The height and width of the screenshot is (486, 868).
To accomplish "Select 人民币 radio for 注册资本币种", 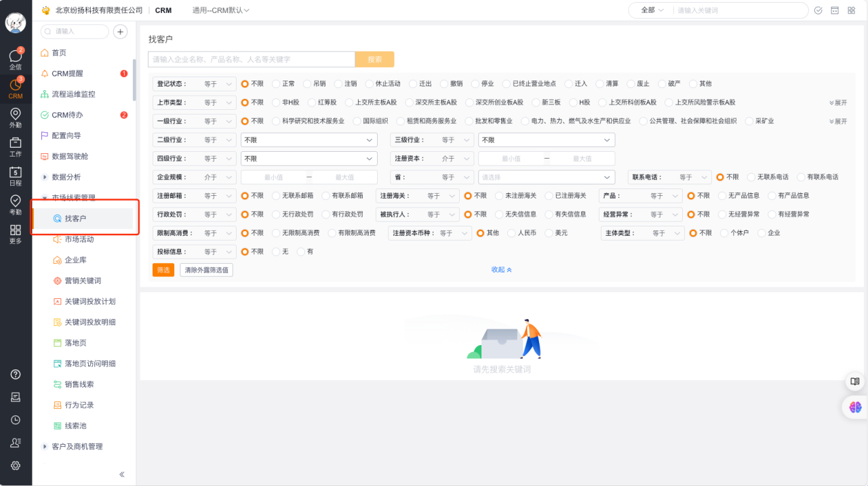I will (x=511, y=232).
